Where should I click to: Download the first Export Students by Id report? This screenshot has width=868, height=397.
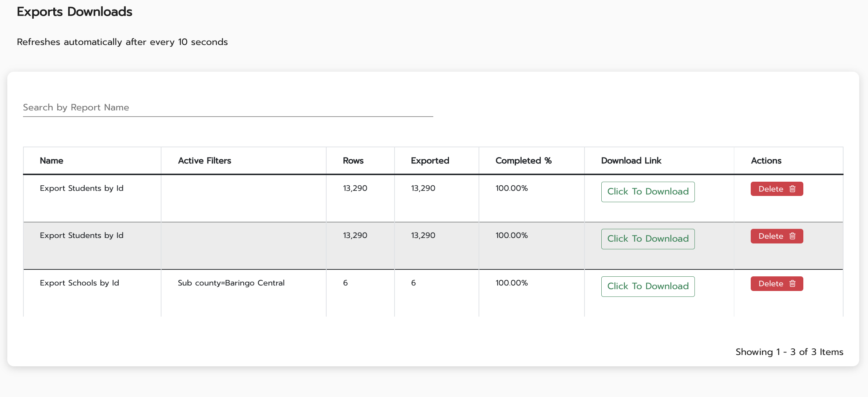point(648,192)
